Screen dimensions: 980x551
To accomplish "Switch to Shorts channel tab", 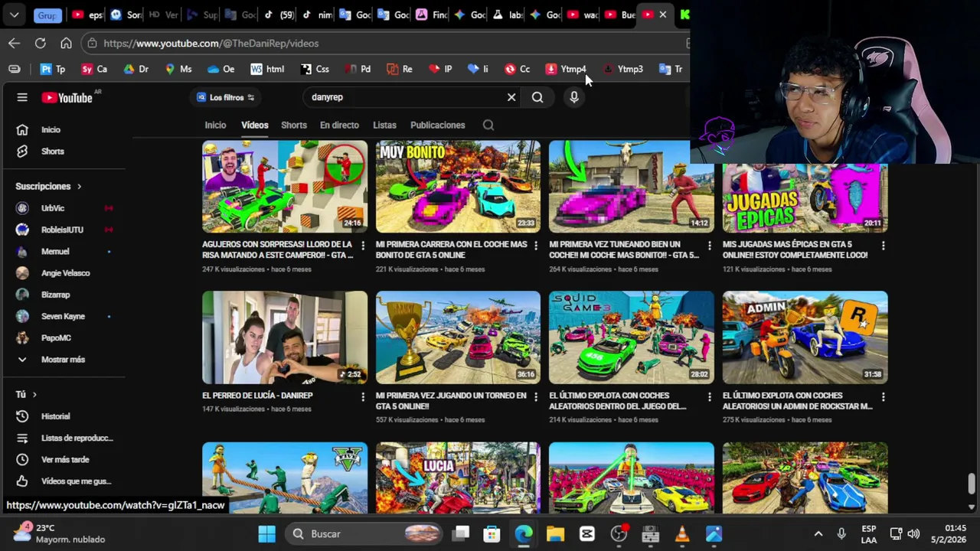I will [294, 125].
